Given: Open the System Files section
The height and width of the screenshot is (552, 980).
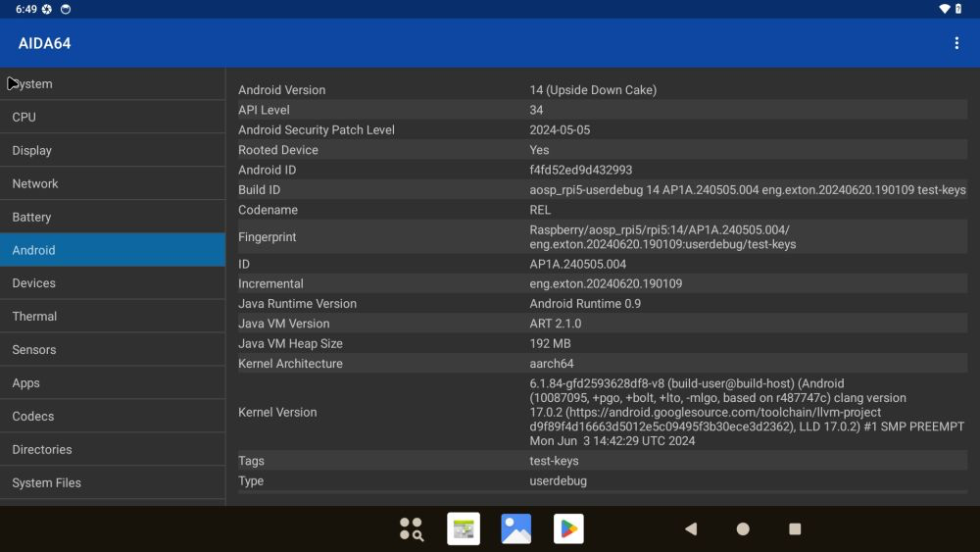Looking at the screenshot, I should click(113, 482).
